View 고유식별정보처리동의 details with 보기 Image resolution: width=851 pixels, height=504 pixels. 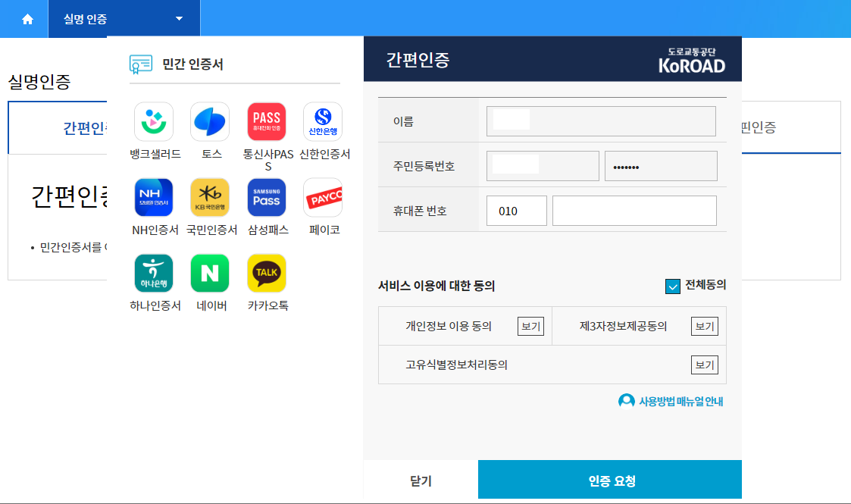(x=705, y=365)
